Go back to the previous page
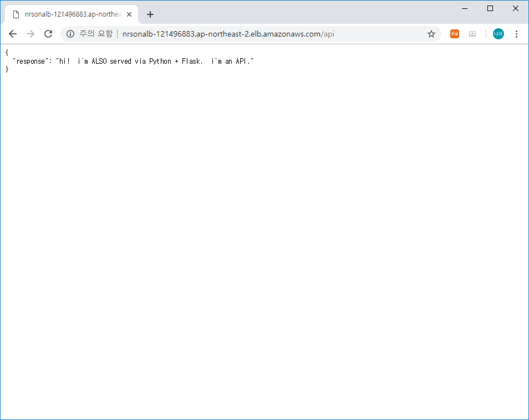529x420 pixels. (13, 34)
